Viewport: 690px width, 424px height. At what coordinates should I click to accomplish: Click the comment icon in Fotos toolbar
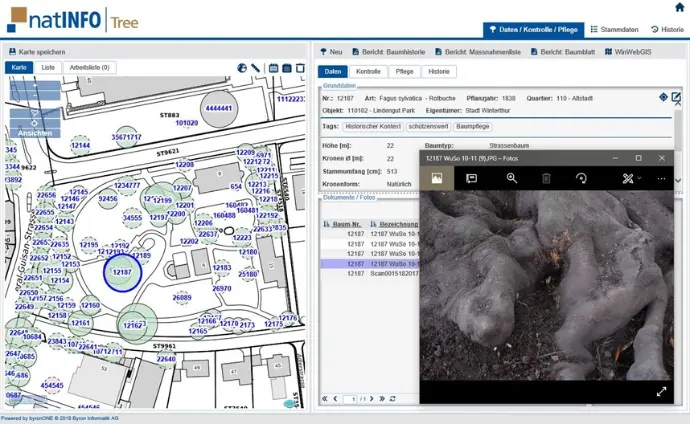point(471,178)
